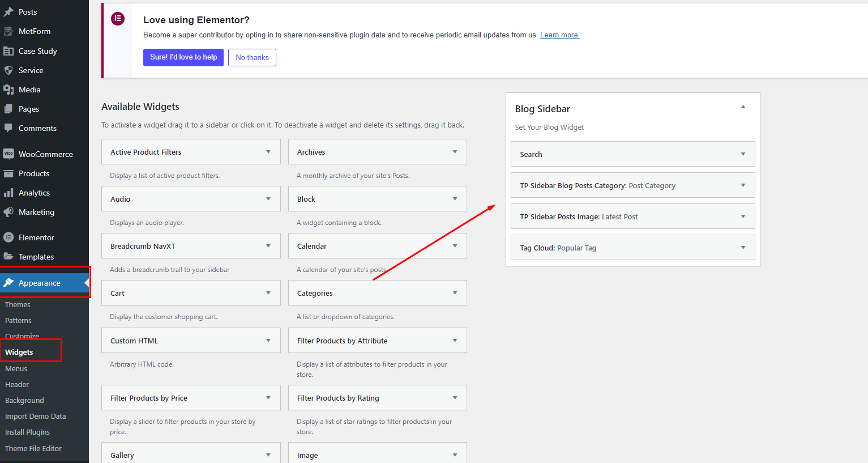The height and width of the screenshot is (463, 868).
Task: Click the WooCommerce logo icon
Action: pyautogui.click(x=8, y=154)
